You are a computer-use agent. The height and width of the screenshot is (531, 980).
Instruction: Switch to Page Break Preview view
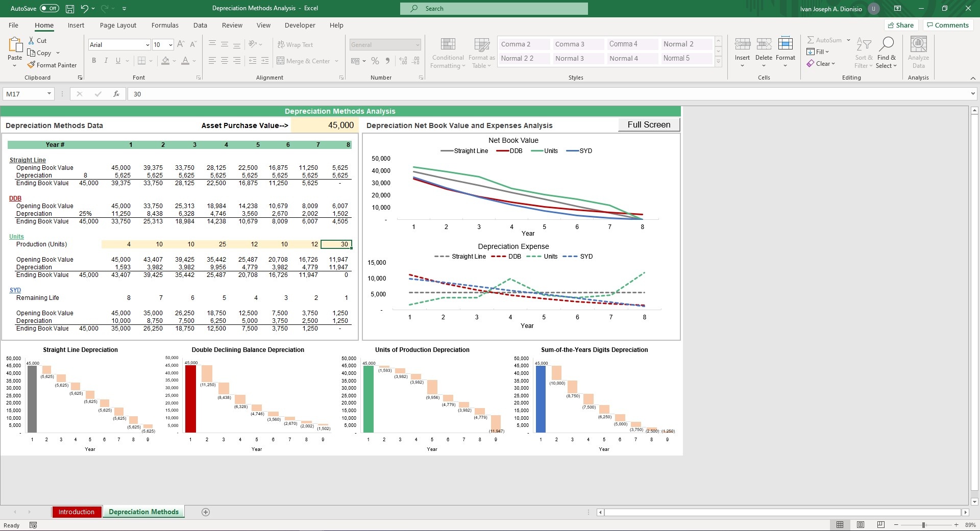click(x=880, y=525)
